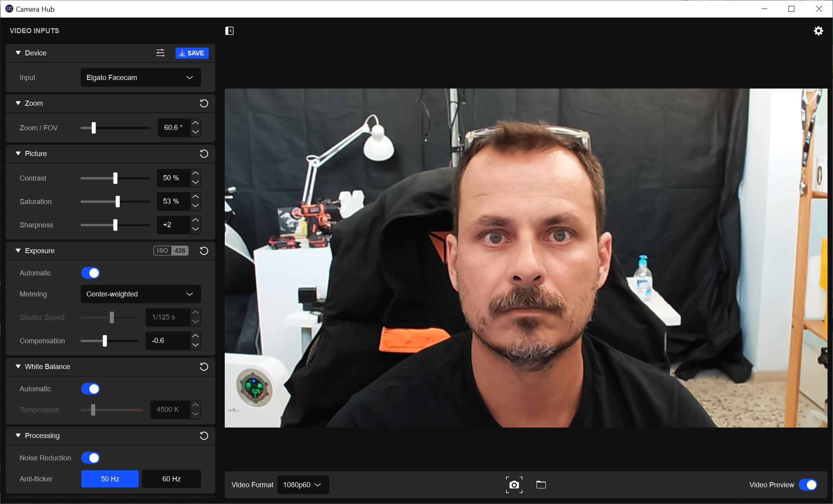Take a snapshot with camera icon
Screen dimensions: 833x504
514,484
